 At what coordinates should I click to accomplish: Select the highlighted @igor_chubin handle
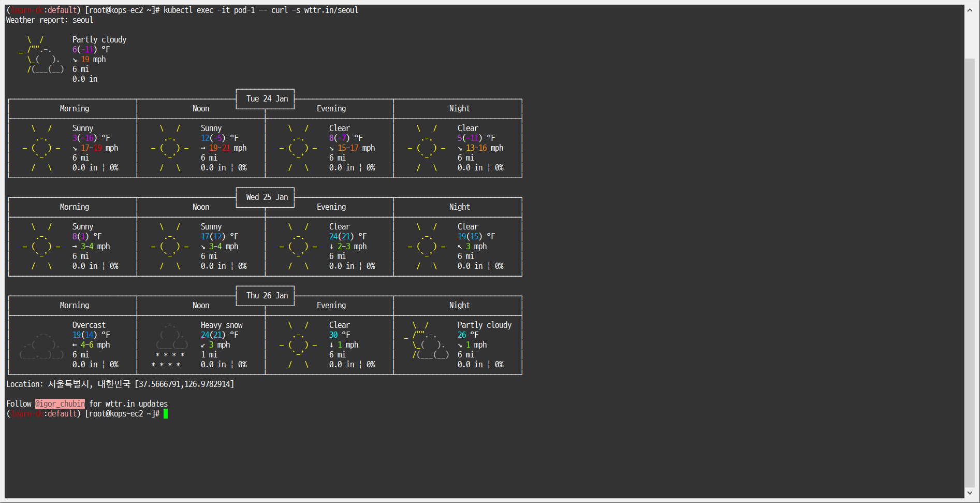tap(60, 404)
